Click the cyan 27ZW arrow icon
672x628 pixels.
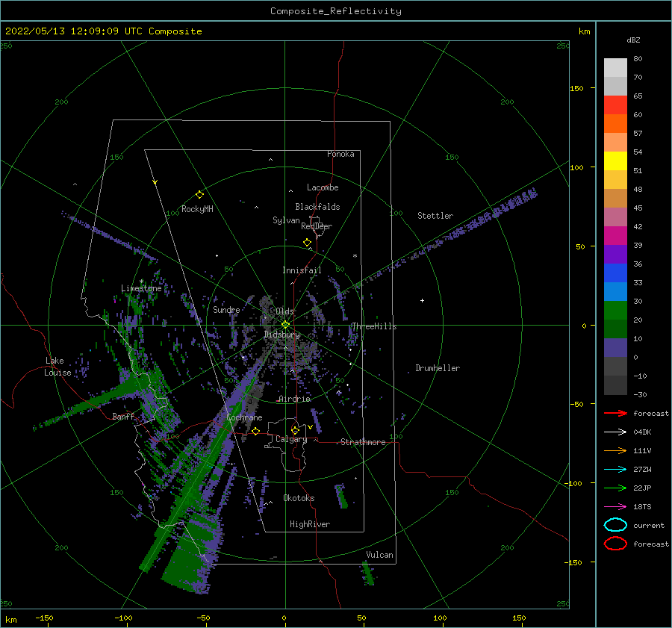615,470
